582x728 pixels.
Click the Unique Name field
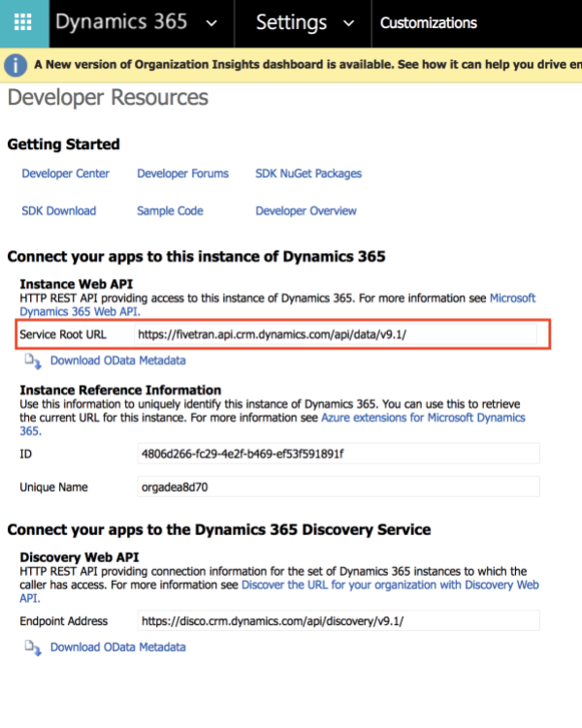[x=339, y=487]
